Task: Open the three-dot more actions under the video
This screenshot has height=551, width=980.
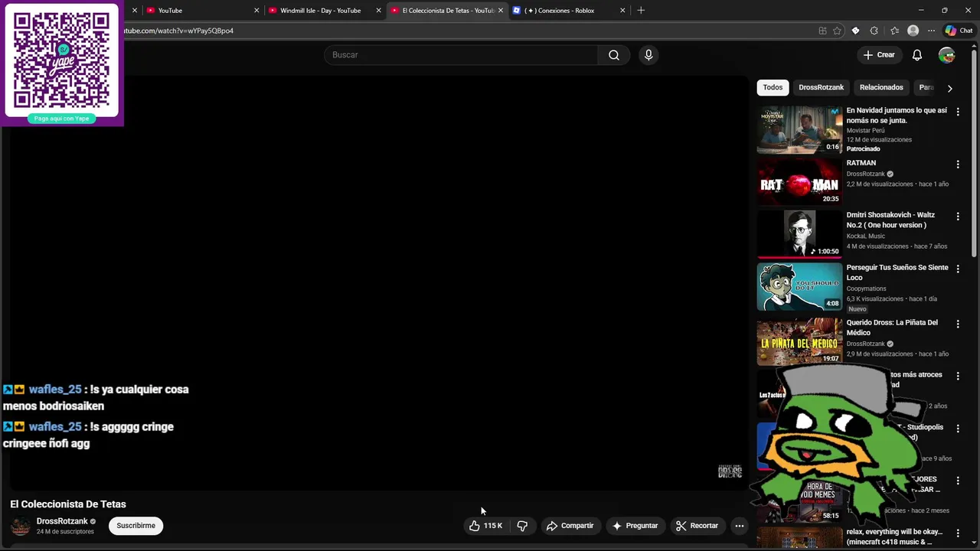Action: coord(739,526)
